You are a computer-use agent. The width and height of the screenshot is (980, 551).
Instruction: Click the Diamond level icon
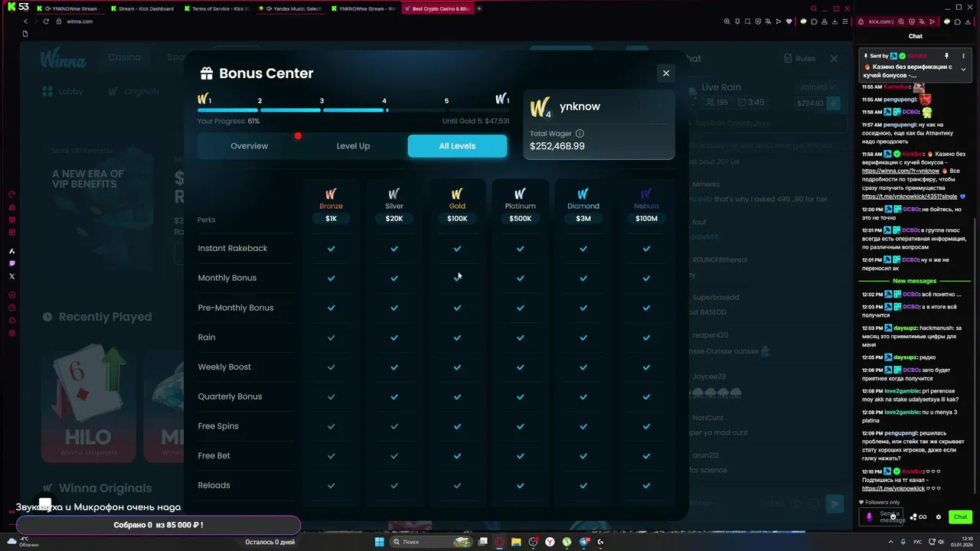583,194
